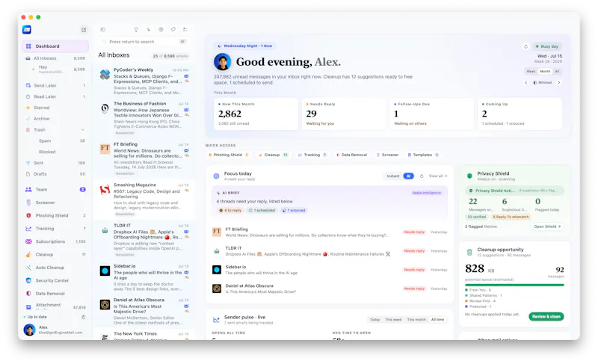Screen dimensions: 598x364
Task: Click the Minimal theme selector
Action: click(543, 82)
